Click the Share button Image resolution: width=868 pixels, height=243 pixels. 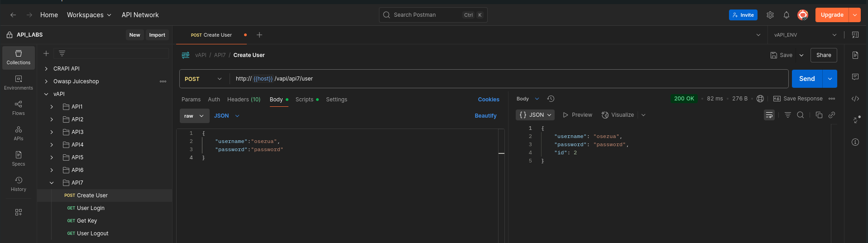(824, 55)
